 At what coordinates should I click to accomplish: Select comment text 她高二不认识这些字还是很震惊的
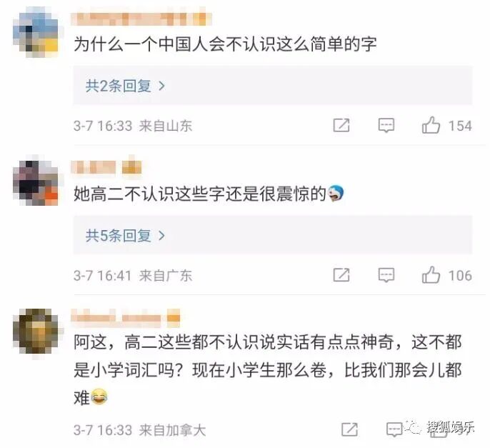(200, 194)
